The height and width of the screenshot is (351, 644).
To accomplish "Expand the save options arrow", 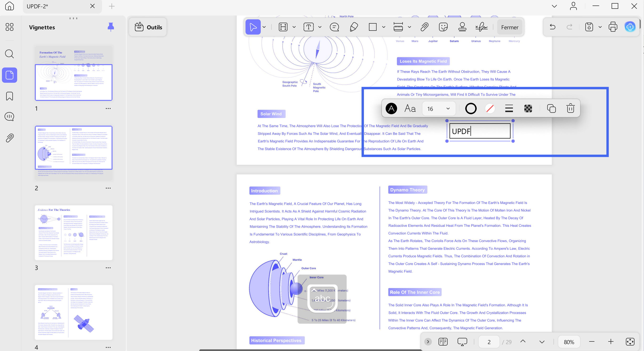I will pyautogui.click(x=600, y=27).
